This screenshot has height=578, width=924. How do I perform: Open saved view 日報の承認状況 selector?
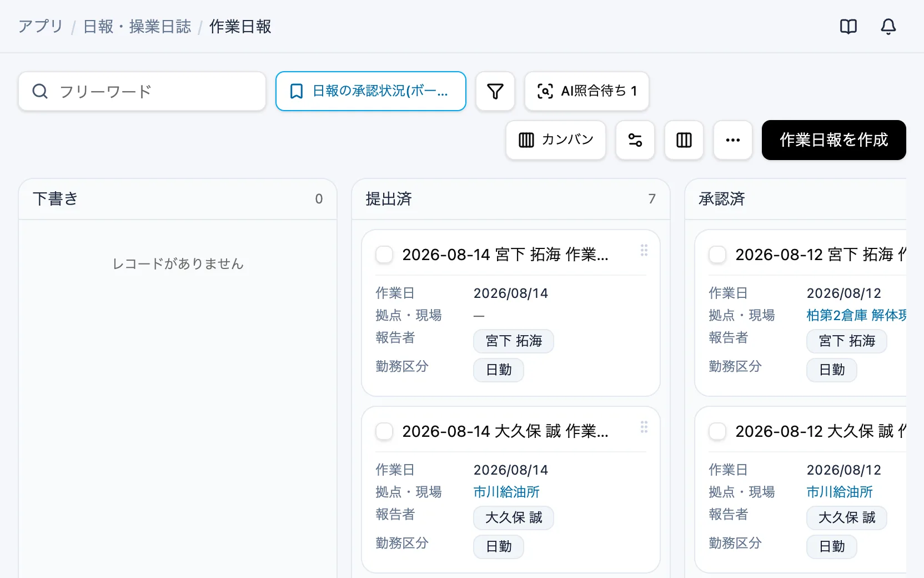pyautogui.click(x=371, y=91)
